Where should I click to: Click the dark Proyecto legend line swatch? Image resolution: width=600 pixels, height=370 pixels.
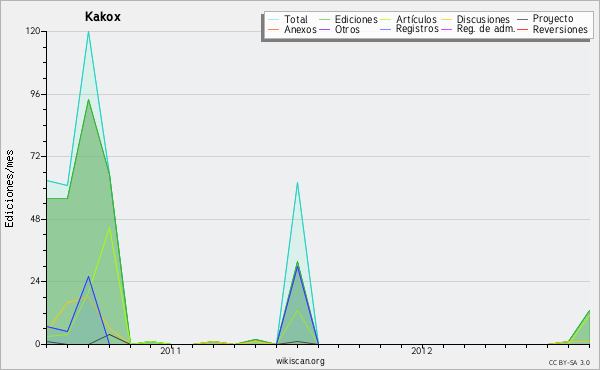click(522, 20)
